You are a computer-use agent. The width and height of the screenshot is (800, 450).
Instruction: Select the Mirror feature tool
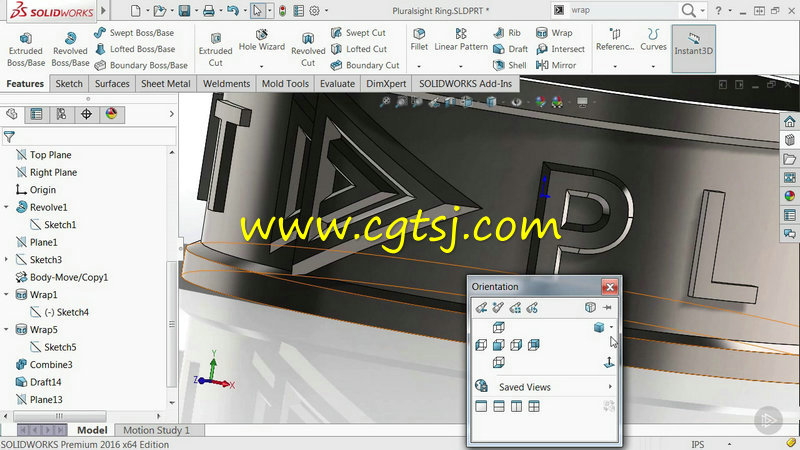(x=556, y=65)
